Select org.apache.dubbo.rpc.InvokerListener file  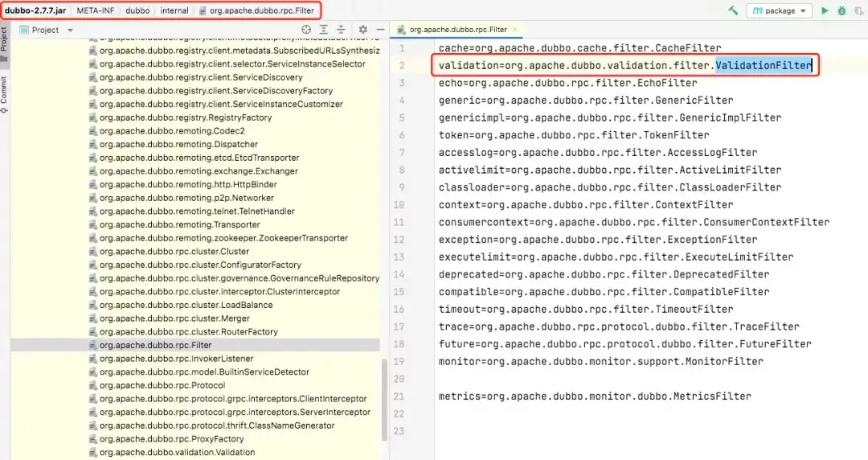[x=177, y=359]
